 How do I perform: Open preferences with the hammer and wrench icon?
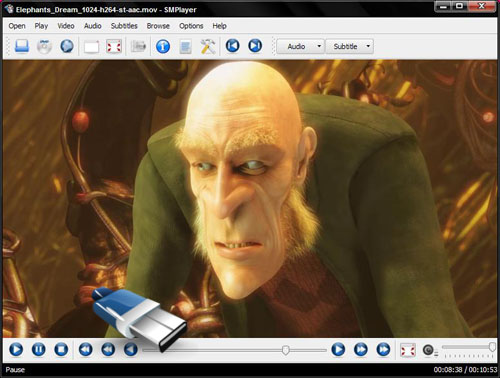[208, 46]
